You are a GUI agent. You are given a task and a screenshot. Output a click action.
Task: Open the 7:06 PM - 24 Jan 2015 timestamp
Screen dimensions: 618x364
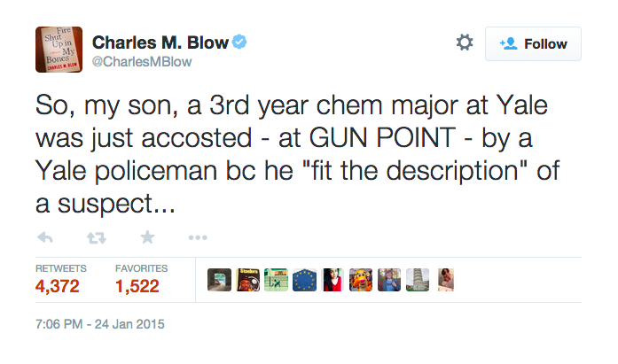99,324
